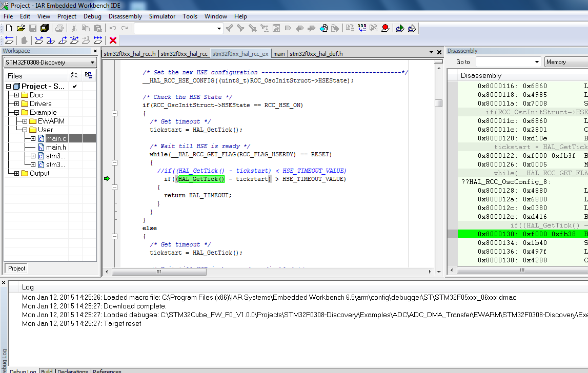Click the debugger Reset icon
The image size is (588, 373).
[x=10, y=40]
